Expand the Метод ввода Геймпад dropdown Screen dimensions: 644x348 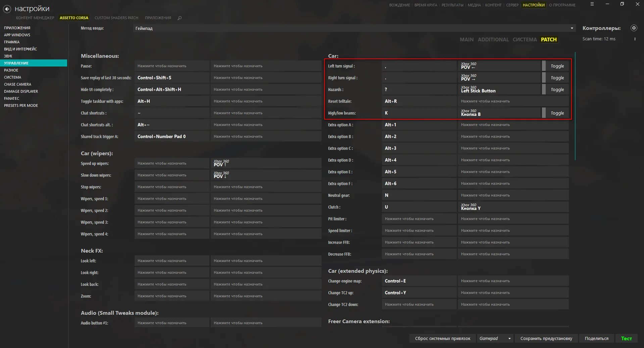tap(572, 28)
